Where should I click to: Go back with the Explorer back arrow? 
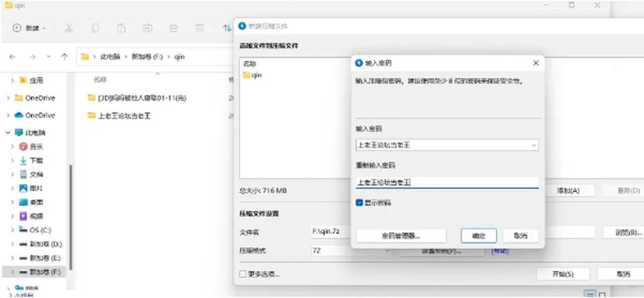click(12, 57)
